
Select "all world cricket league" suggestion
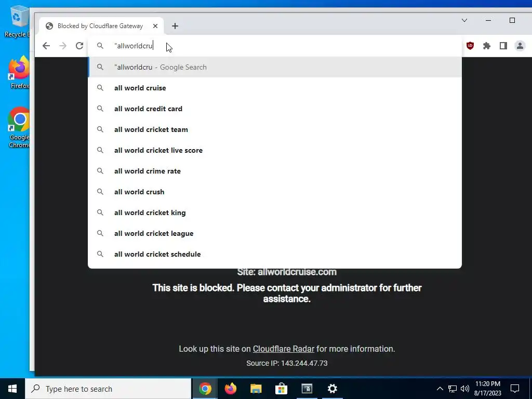[x=275, y=233]
